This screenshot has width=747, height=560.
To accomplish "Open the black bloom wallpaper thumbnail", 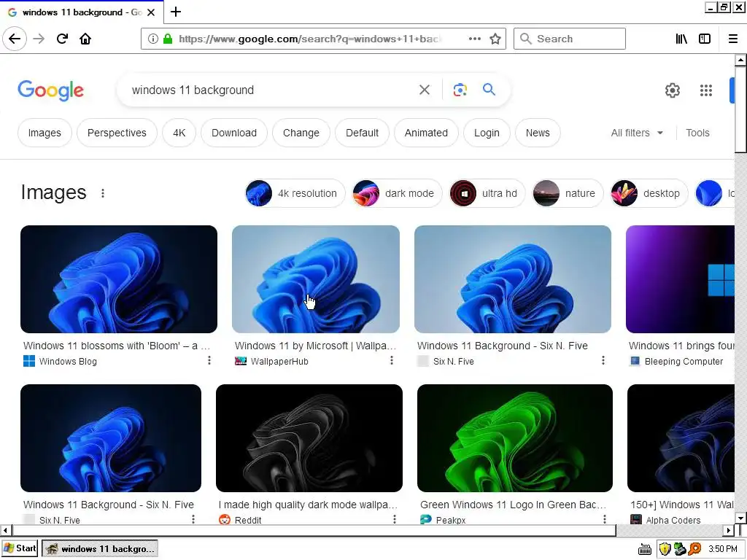I will (309, 438).
